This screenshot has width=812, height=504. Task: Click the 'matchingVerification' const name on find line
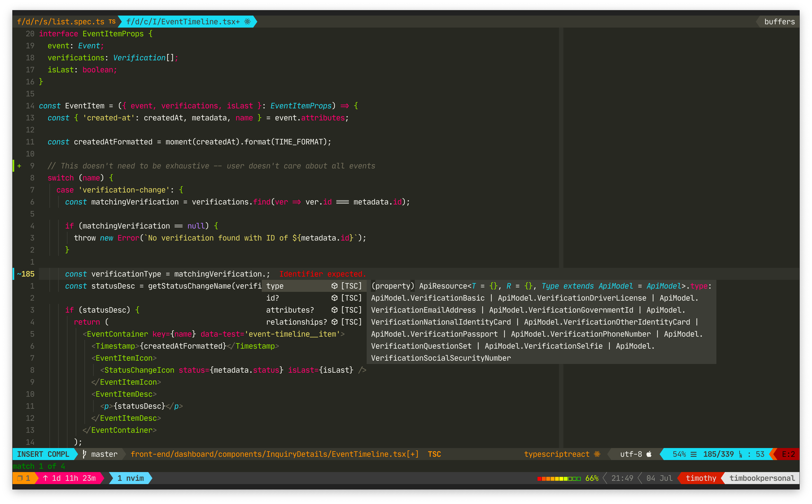pos(135,202)
